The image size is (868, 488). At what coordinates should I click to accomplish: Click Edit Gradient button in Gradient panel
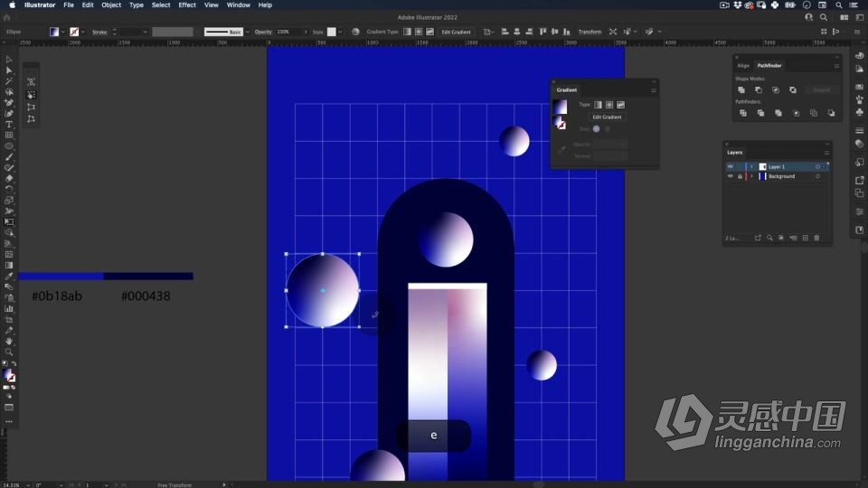tap(607, 117)
